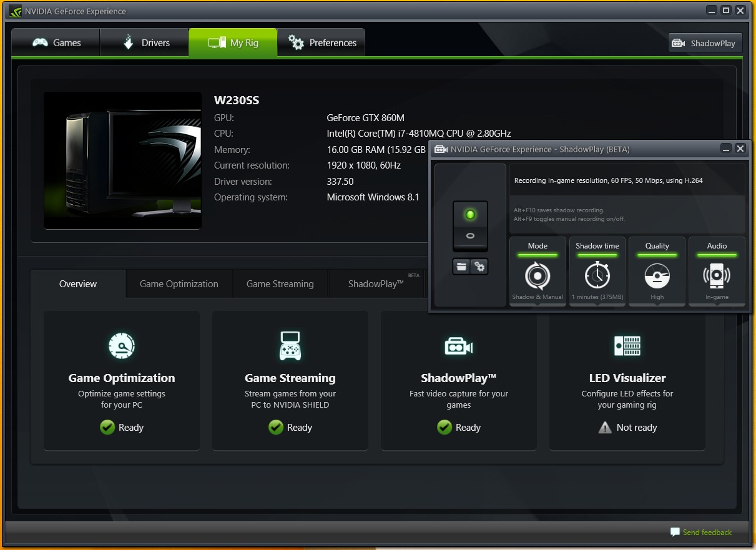Click 'Optimize game settings for your PC' text
The height and width of the screenshot is (550, 756).
tap(122, 400)
